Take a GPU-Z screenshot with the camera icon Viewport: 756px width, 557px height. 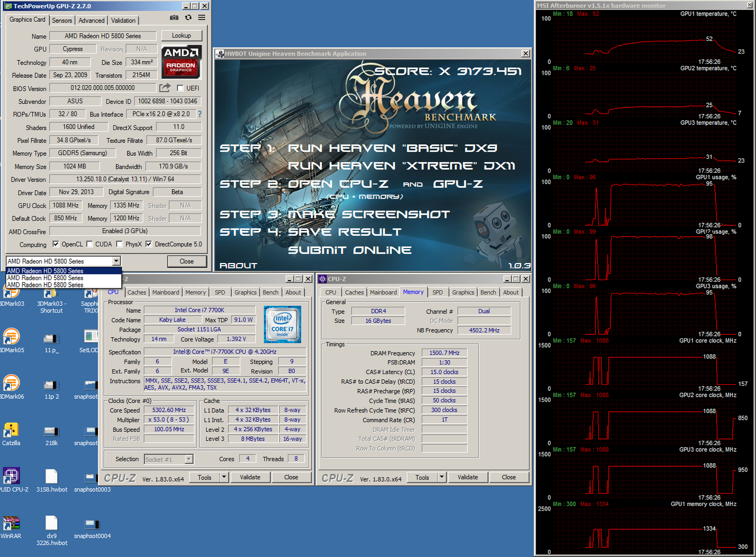[174, 18]
